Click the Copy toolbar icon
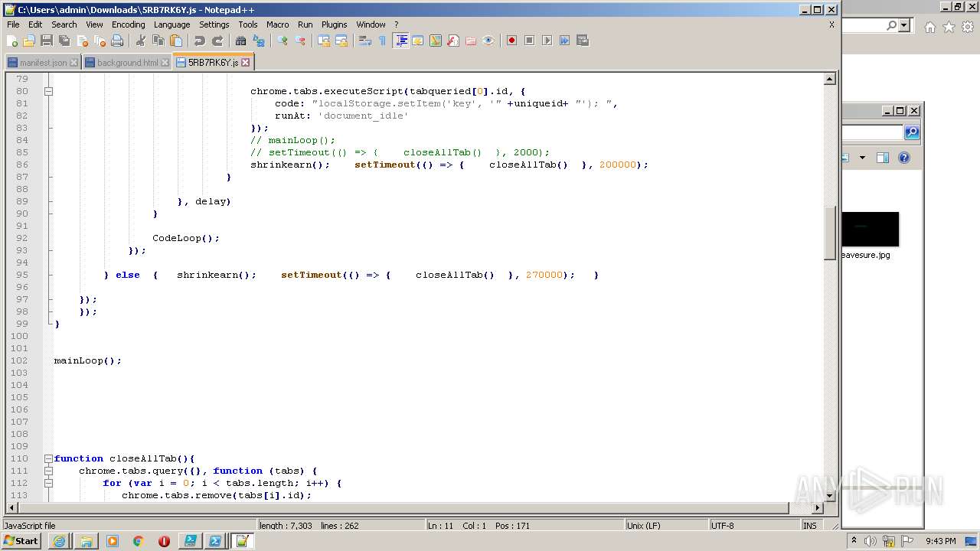The width and height of the screenshot is (980, 551). point(158,41)
